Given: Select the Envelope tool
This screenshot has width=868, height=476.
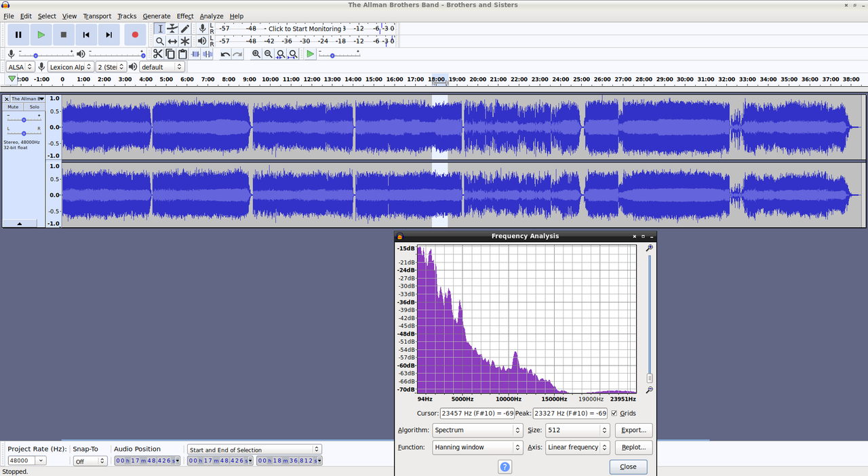Looking at the screenshot, I should point(172,28).
